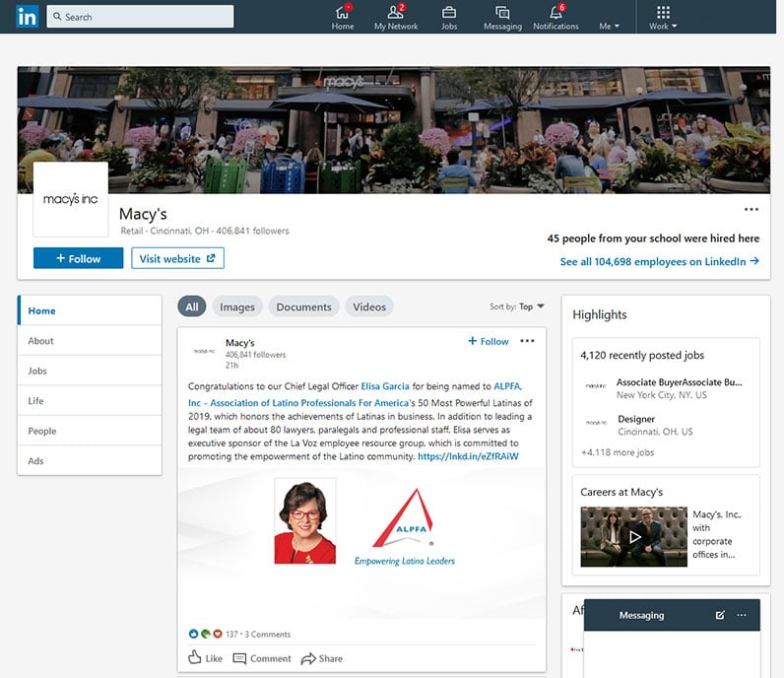Click the Macy's cover banner image
784x678 pixels.
tap(394, 130)
